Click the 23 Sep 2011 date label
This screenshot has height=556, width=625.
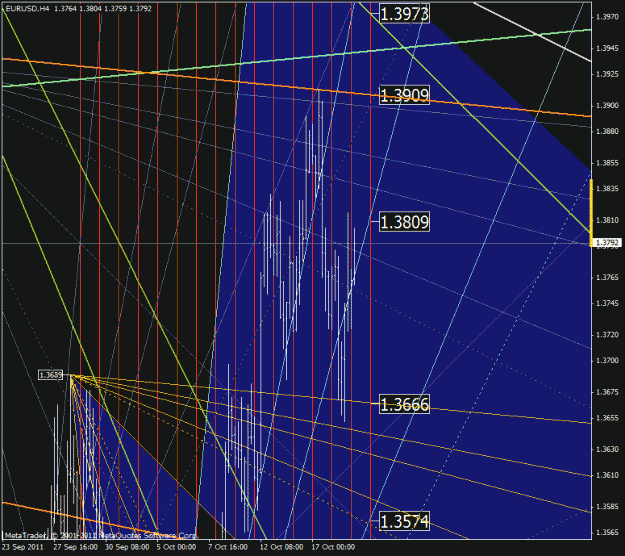(x=22, y=547)
